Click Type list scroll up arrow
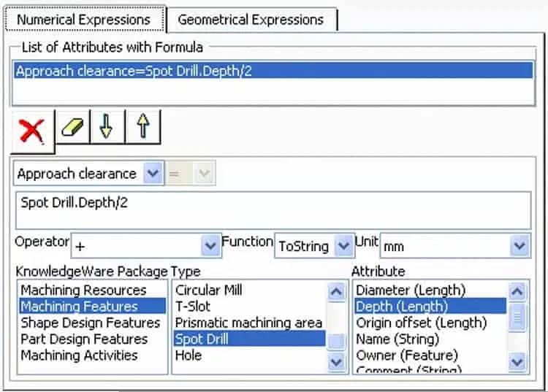This screenshot has height=392, width=548. click(337, 291)
